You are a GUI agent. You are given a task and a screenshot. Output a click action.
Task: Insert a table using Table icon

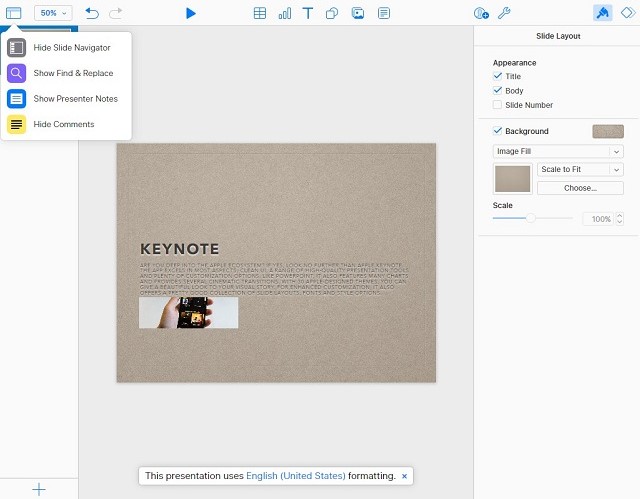tap(260, 13)
